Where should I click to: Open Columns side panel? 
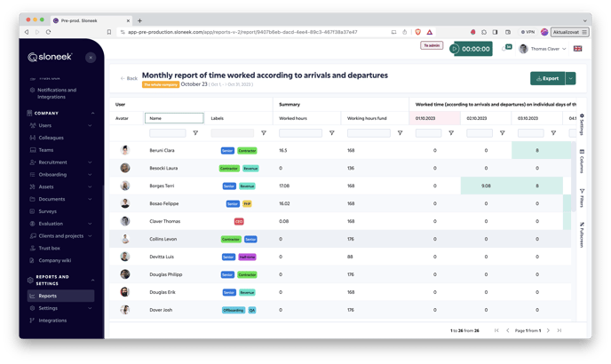click(x=582, y=161)
